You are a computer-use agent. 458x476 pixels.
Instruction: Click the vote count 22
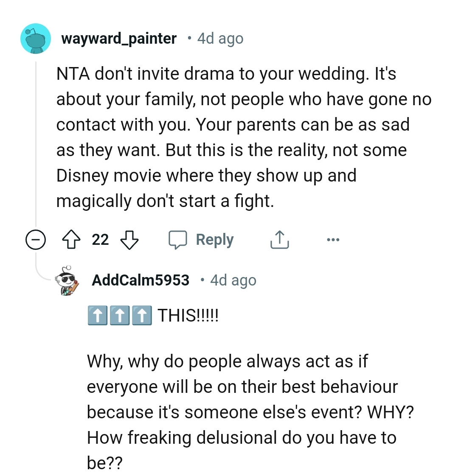point(101,240)
